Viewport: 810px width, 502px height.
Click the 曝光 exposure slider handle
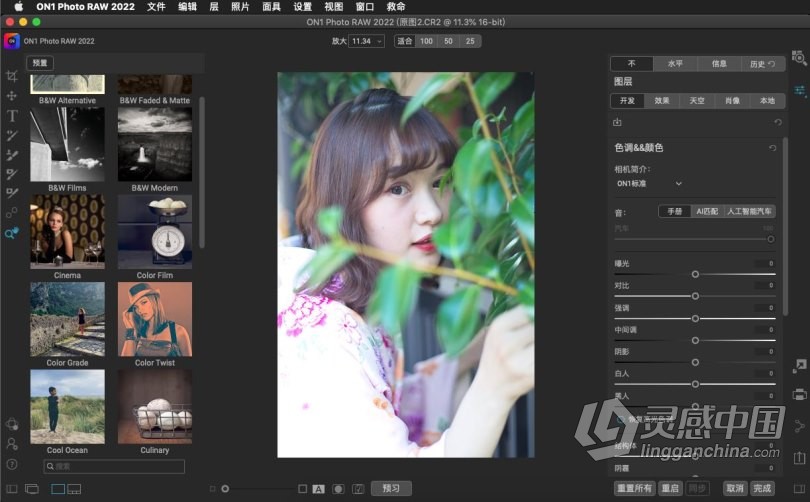click(695, 274)
